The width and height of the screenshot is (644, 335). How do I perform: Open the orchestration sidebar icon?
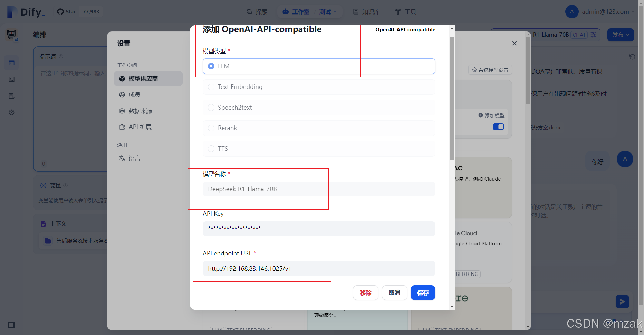[11, 63]
